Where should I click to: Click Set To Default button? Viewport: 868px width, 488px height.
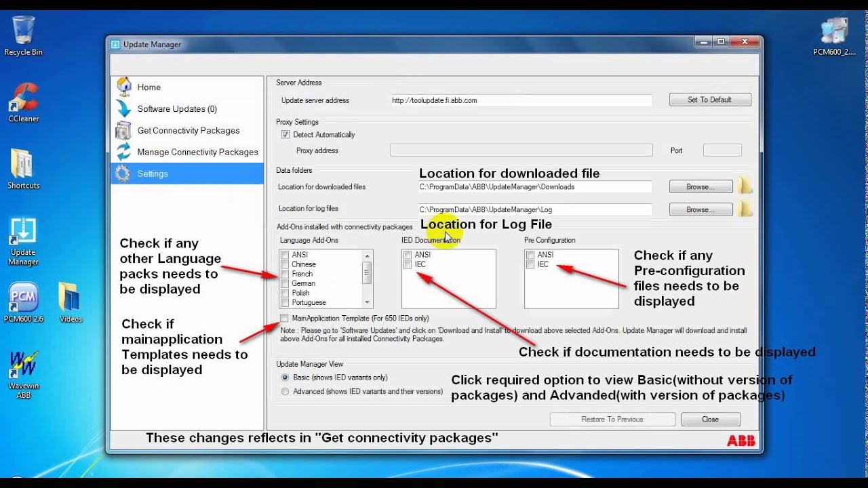coord(710,100)
